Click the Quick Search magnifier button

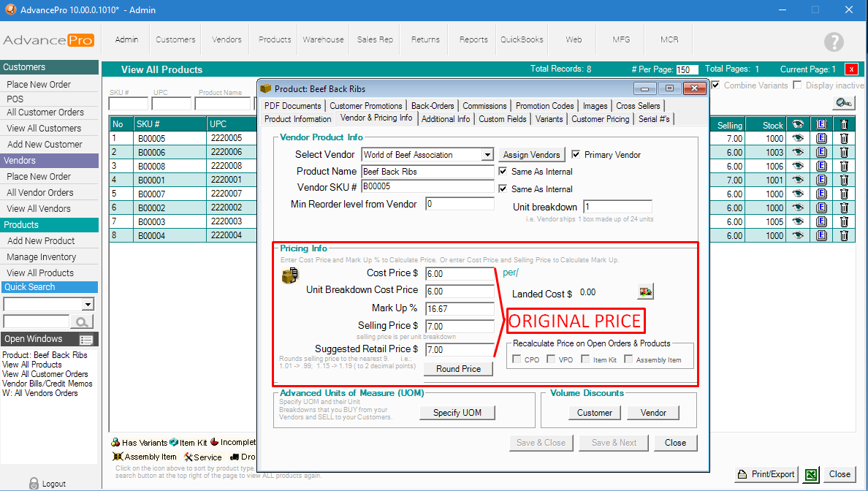coord(83,321)
